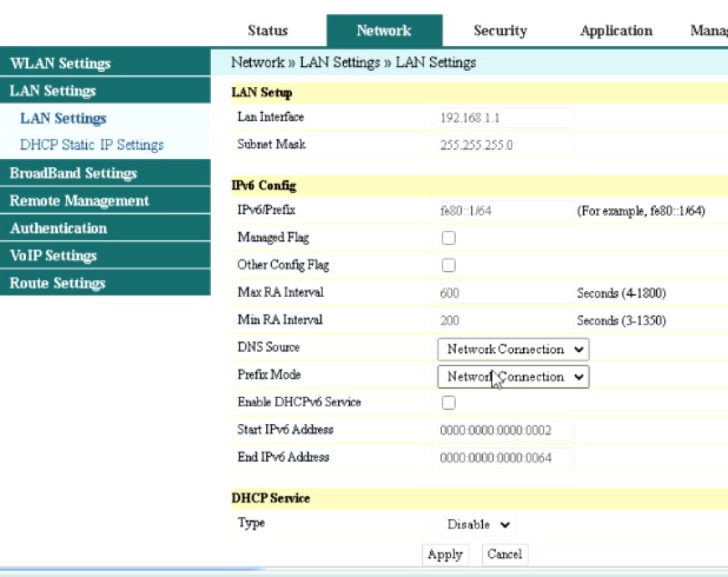Open VoIP Settings in the sidebar

coord(105,255)
